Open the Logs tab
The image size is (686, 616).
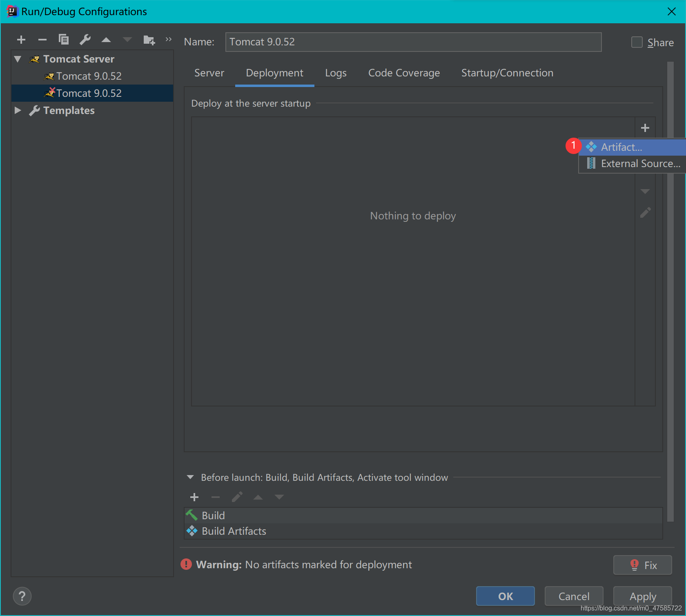(x=336, y=73)
